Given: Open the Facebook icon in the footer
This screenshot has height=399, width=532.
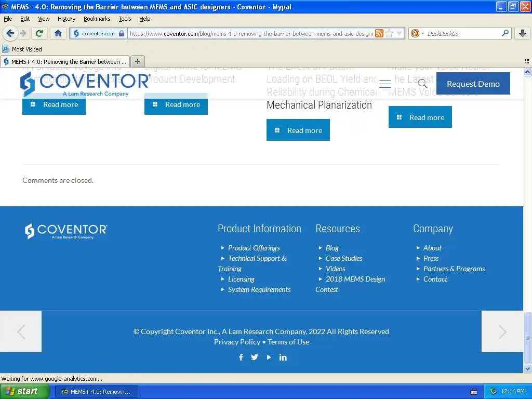Looking at the screenshot, I should coord(241,357).
